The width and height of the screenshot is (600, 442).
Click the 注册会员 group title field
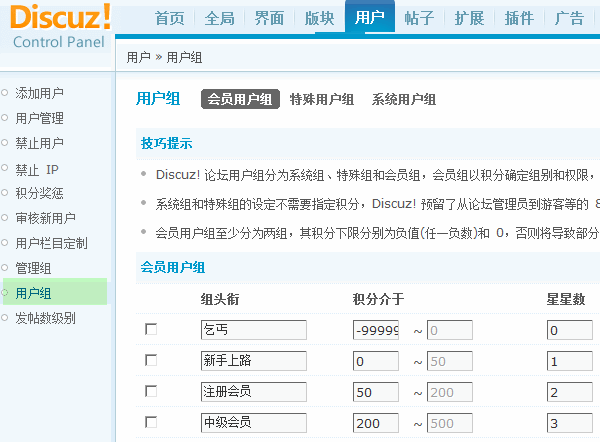pos(253,392)
